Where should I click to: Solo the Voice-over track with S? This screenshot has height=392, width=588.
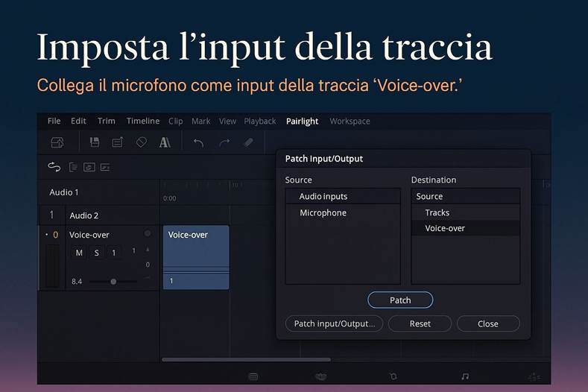(97, 253)
